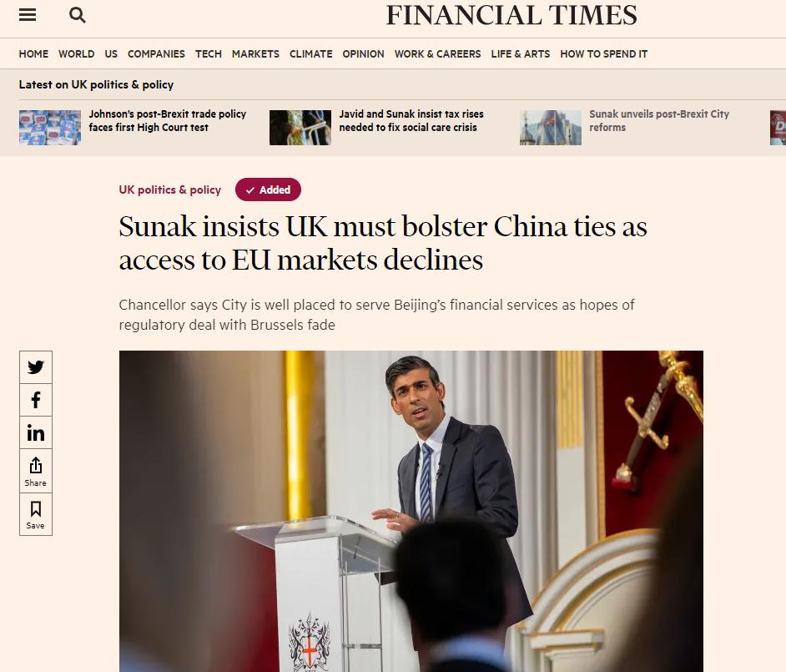This screenshot has height=672, width=786.
Task: Share article on LinkedIn
Action: (36, 432)
